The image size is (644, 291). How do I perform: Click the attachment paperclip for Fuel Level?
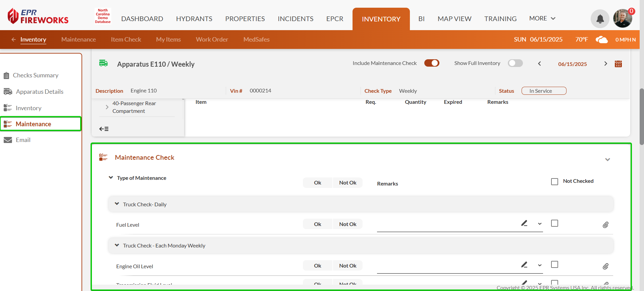pyautogui.click(x=605, y=225)
